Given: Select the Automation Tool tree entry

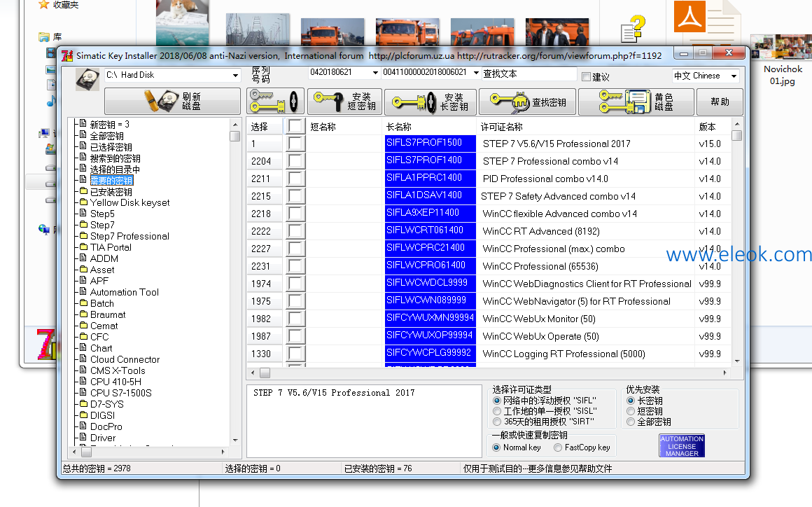Looking at the screenshot, I should coord(125,292).
